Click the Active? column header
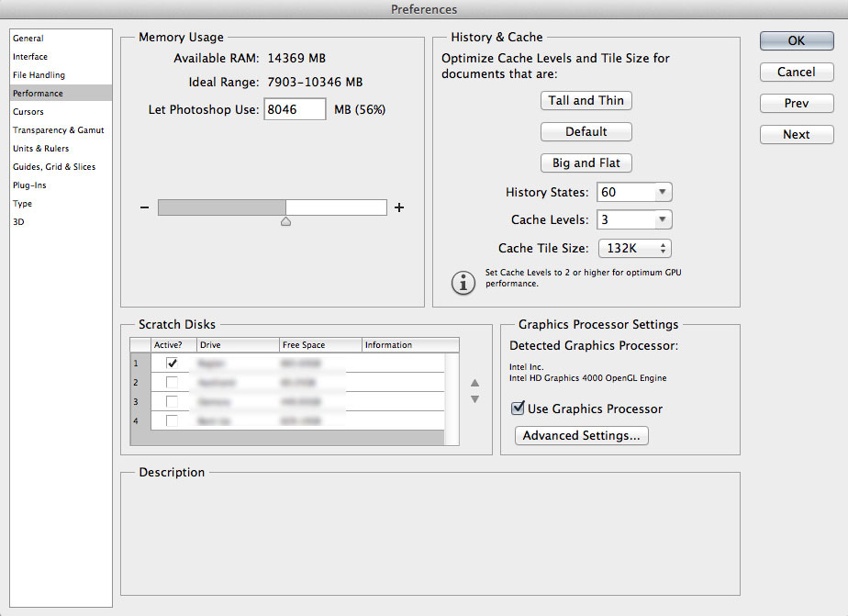848x616 pixels. click(173, 345)
